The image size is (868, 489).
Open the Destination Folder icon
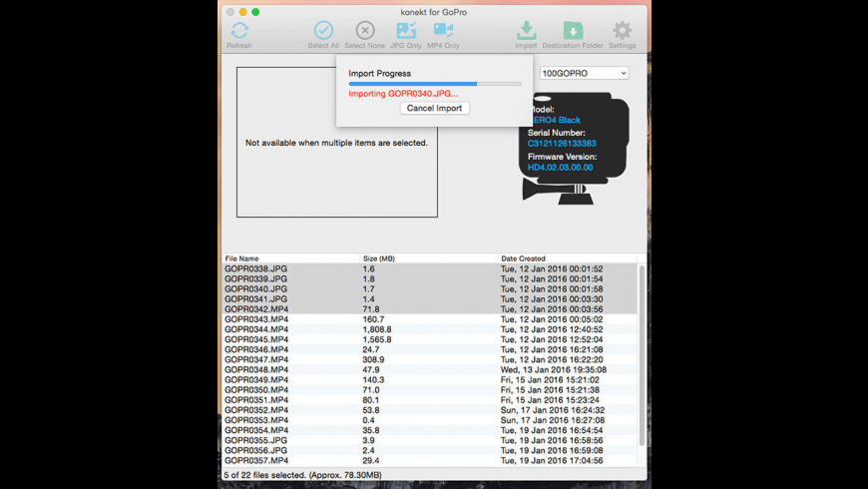point(573,31)
